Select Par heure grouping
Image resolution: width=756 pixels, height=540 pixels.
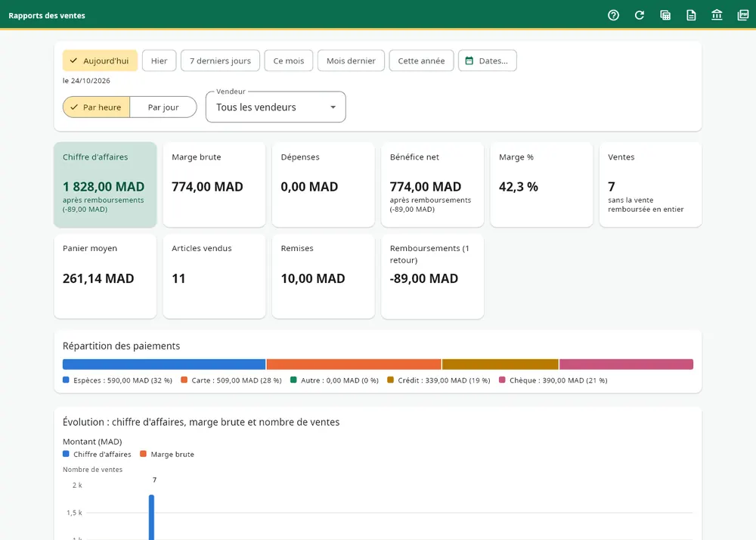(97, 107)
